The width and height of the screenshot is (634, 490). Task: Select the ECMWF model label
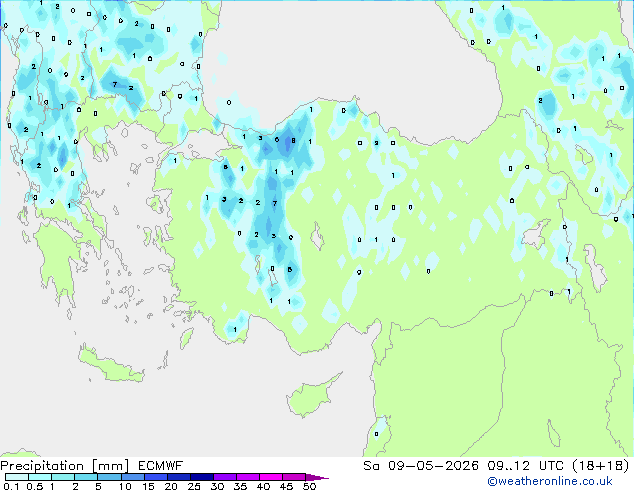click(x=161, y=466)
